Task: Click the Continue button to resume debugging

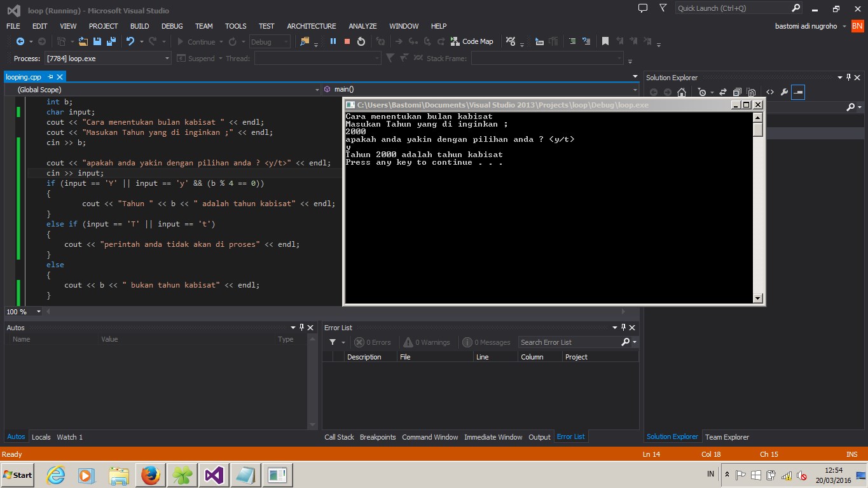Action: tap(202, 41)
